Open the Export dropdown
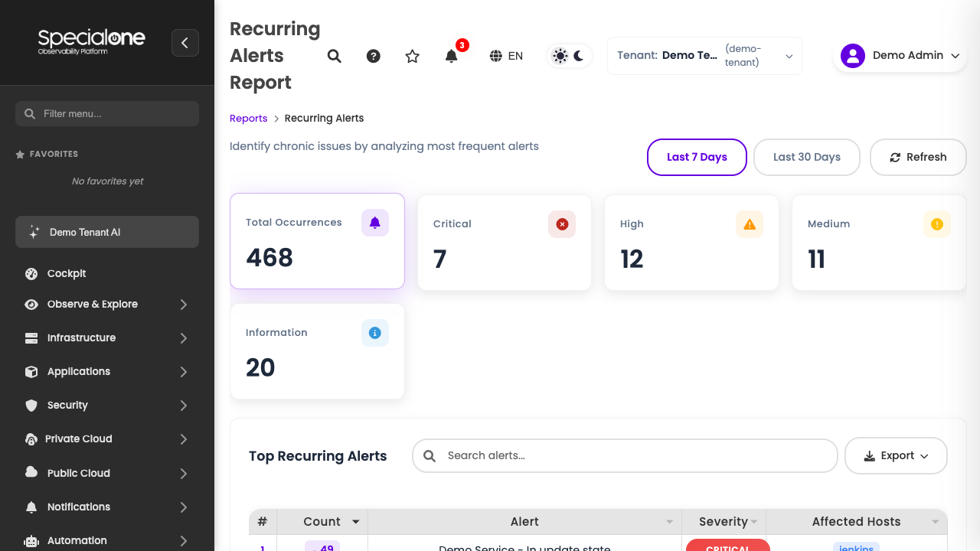 click(896, 456)
